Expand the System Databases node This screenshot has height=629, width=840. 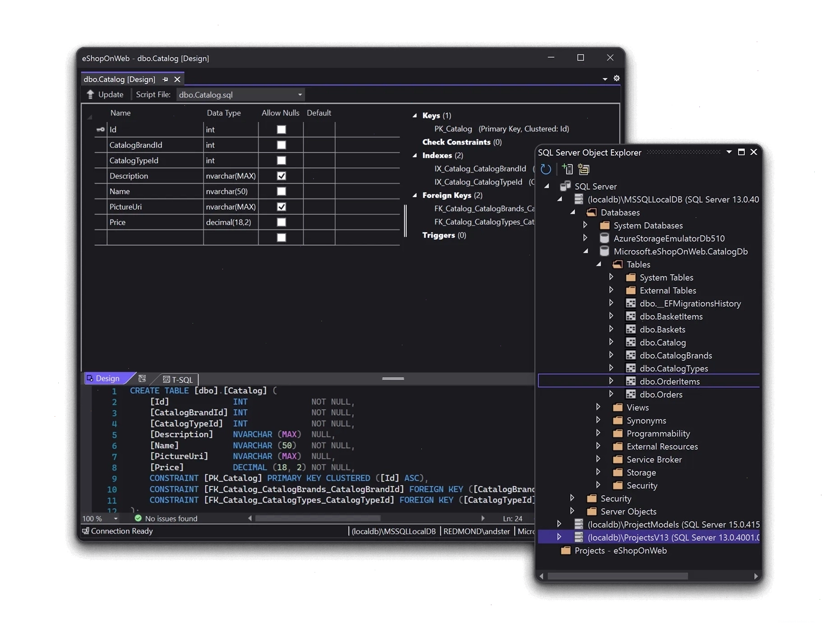[x=585, y=225]
